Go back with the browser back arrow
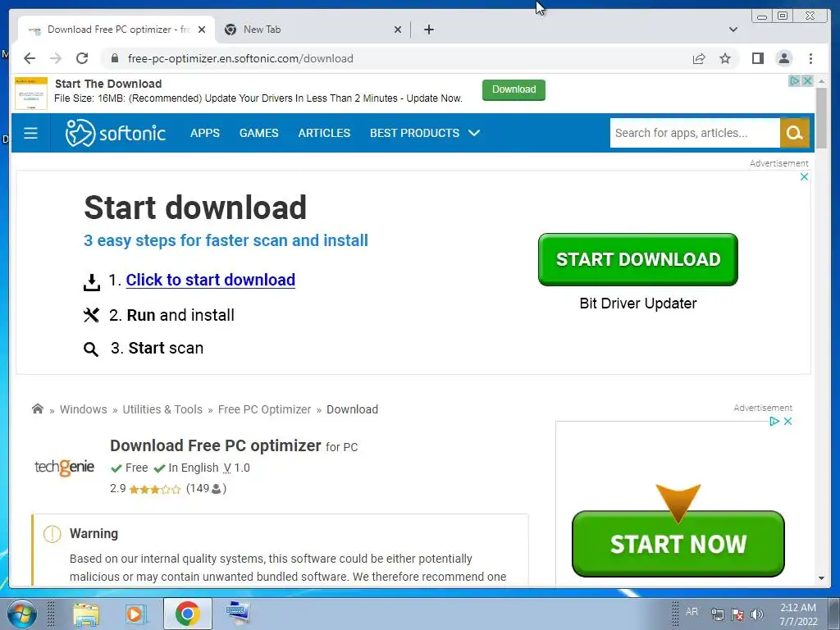Screen dimensions: 840x630 coord(30,58)
